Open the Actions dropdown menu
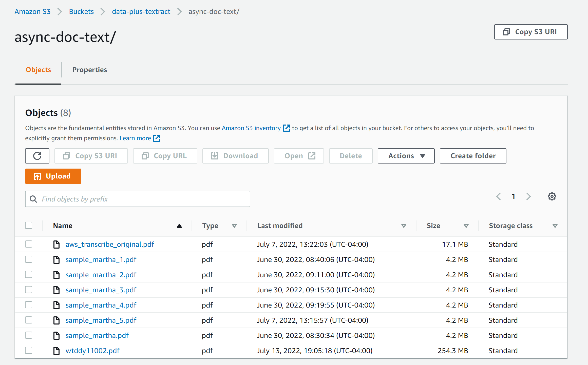 406,156
